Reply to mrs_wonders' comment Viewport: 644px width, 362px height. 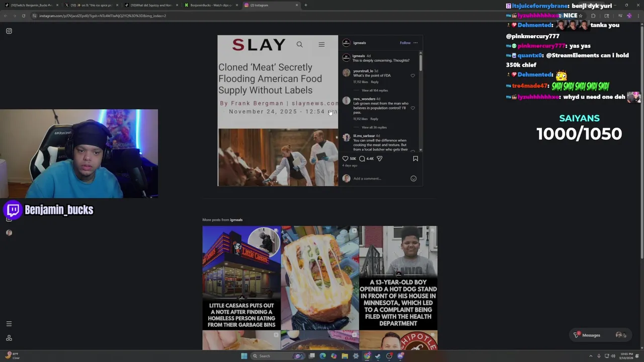coord(374,119)
